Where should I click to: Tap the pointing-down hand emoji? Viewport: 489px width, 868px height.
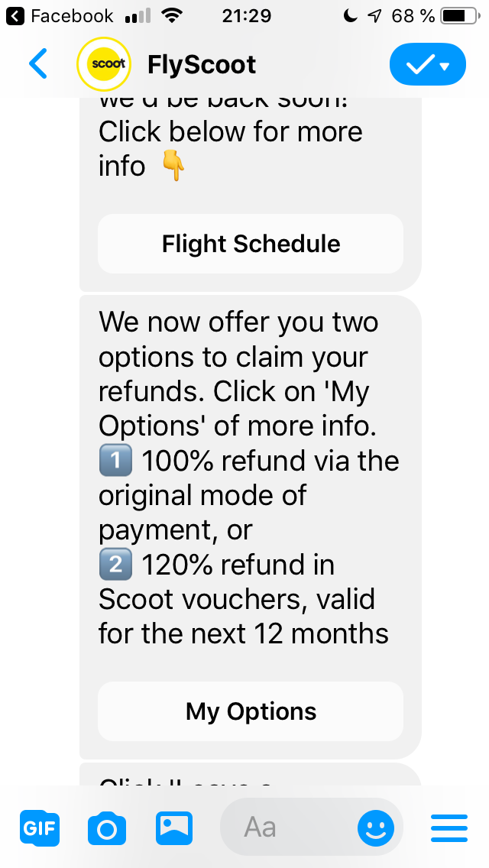173,166
